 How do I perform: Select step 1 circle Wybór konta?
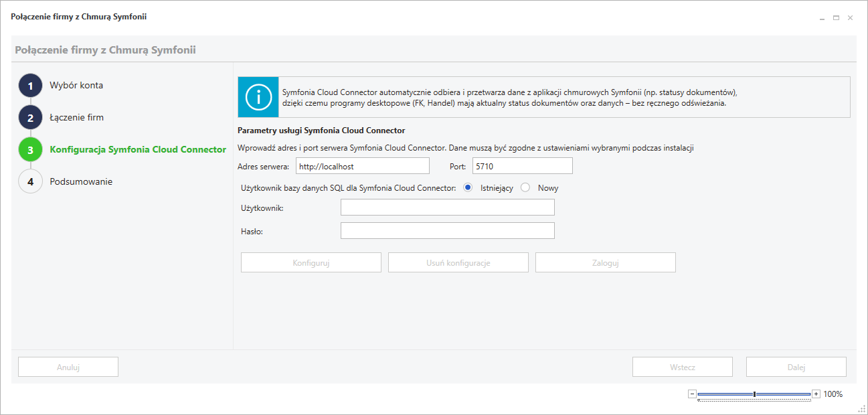(x=30, y=86)
